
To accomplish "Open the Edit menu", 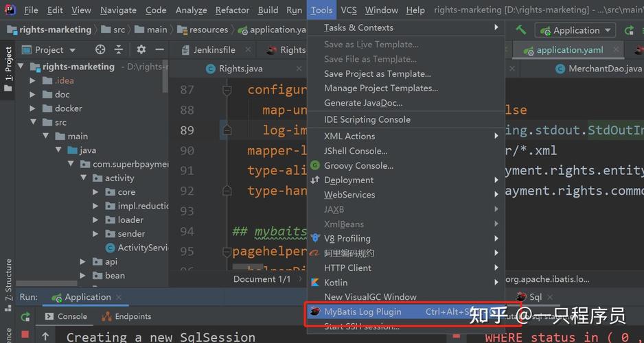I will tap(55, 10).
